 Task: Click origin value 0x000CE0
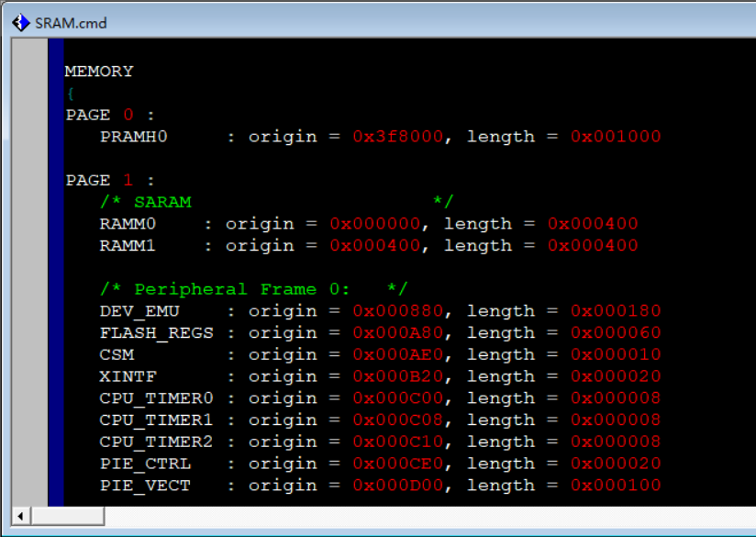(x=398, y=464)
